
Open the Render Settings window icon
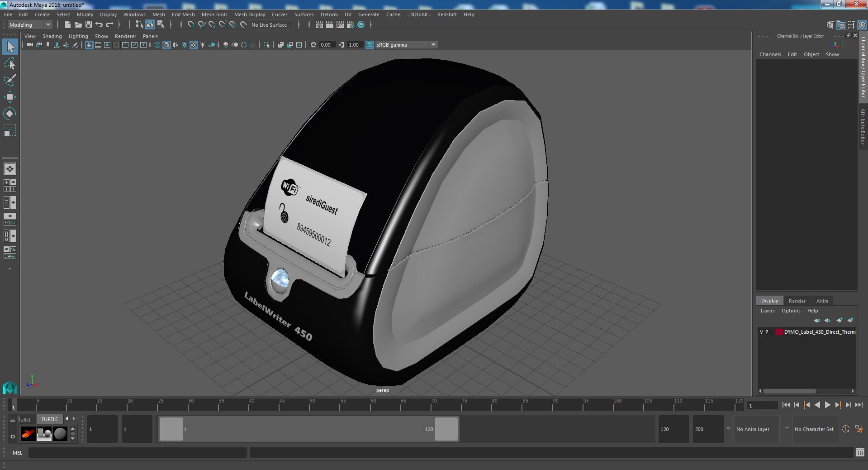click(x=351, y=25)
